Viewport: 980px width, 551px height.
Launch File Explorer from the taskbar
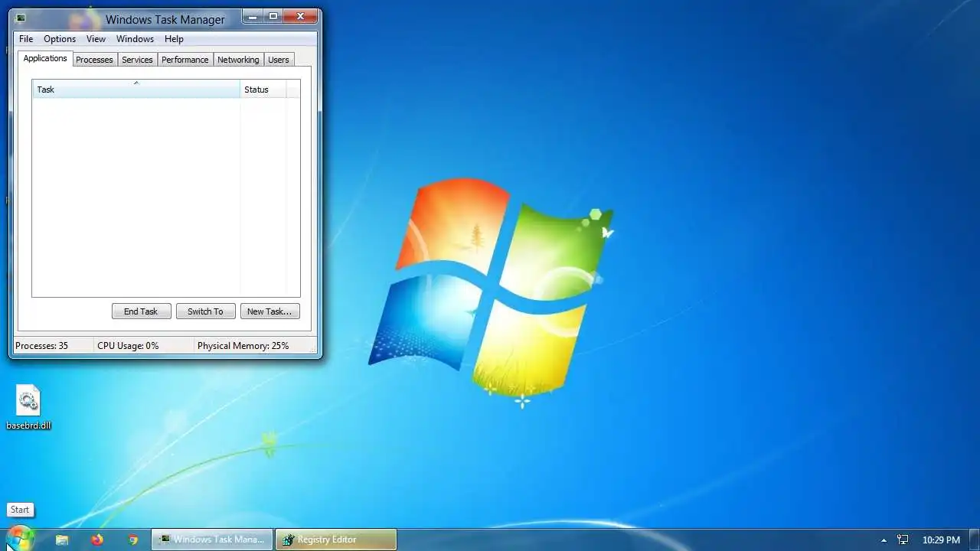(62, 540)
